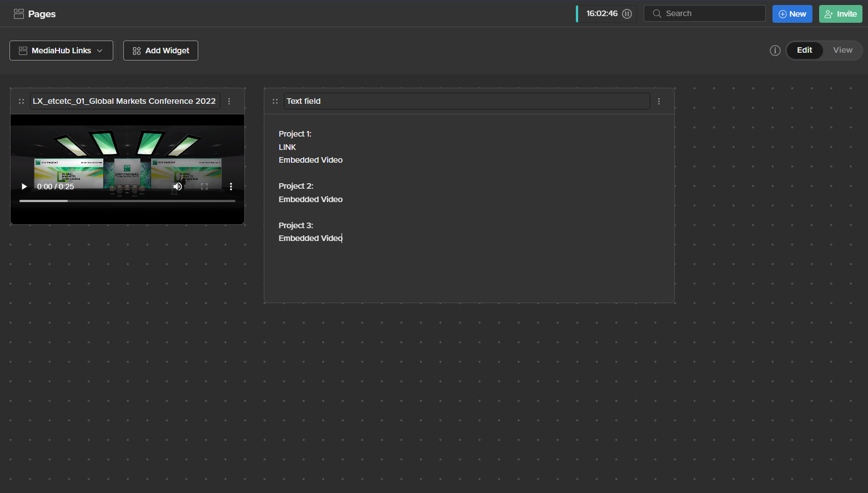Click the Pages layout icon in header
This screenshot has width=868, height=493.
(19, 14)
